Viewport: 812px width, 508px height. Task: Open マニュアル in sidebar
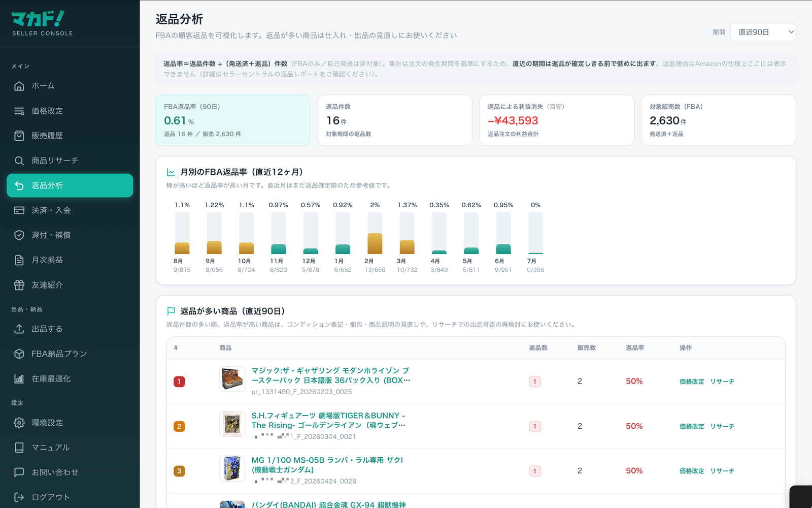pyautogui.click(x=70, y=448)
